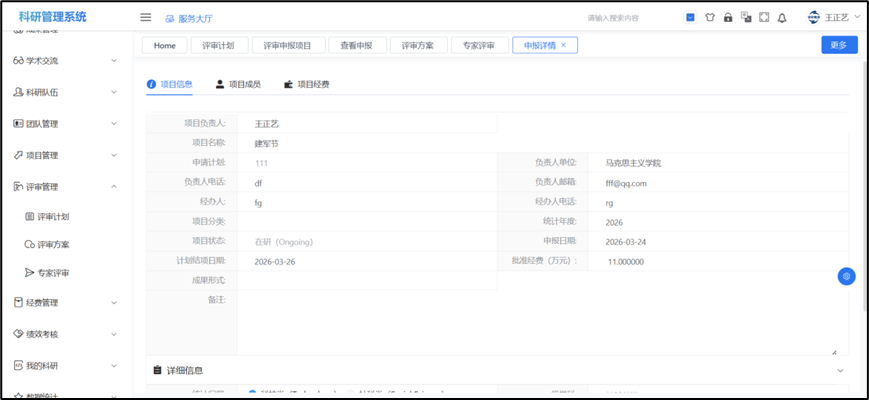Screen dimensions: 869x400
Task: Expand the 学术交流 sidebar menu
Action: [114, 61]
